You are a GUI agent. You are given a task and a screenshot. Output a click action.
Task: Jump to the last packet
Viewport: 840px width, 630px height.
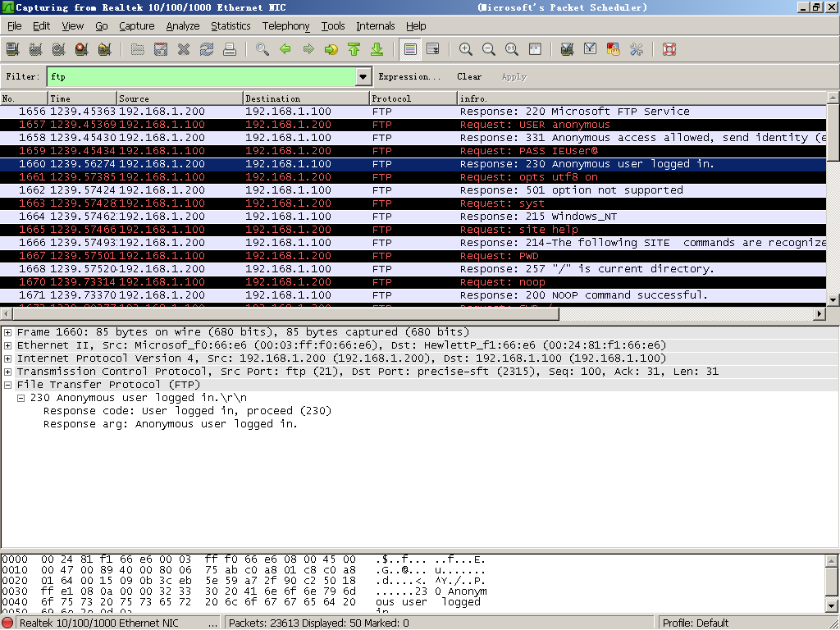[377, 49]
